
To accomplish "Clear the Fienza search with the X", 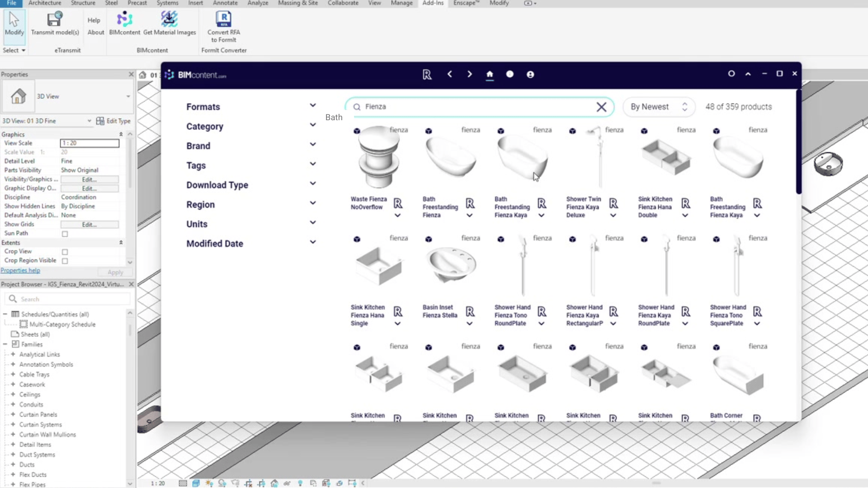I will click(601, 107).
